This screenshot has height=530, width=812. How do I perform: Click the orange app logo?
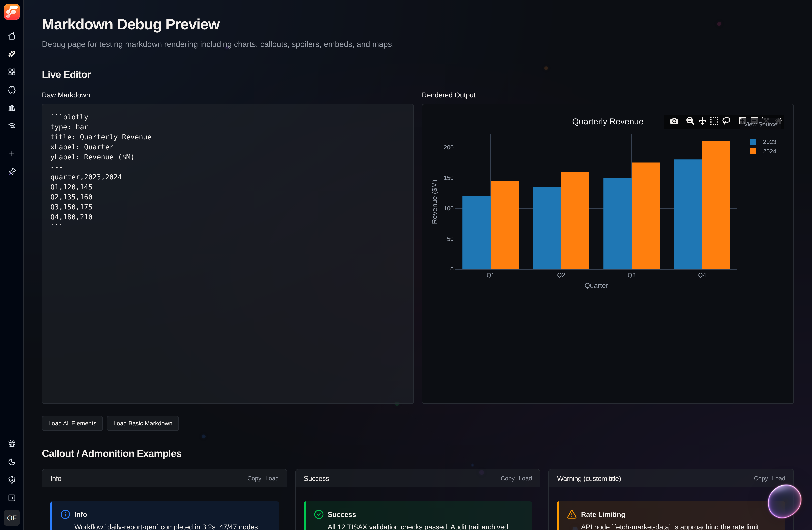point(12,12)
